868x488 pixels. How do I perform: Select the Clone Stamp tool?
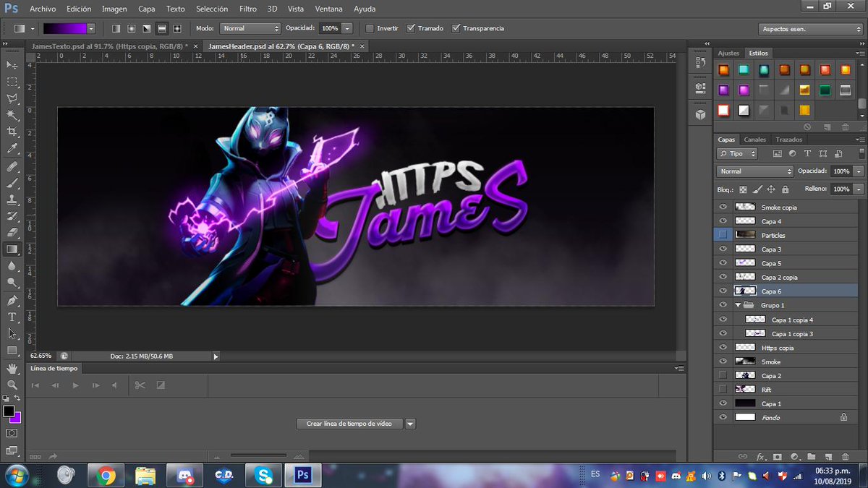coord(12,199)
